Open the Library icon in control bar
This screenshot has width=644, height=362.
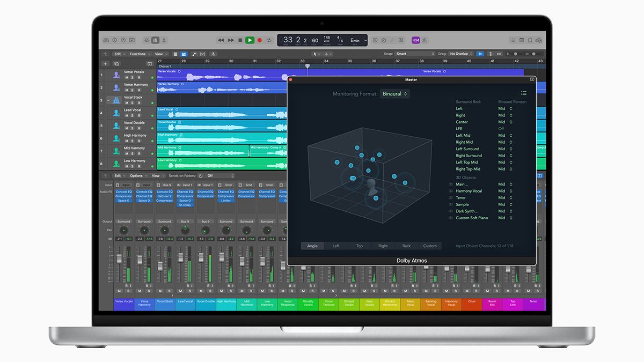click(x=106, y=40)
